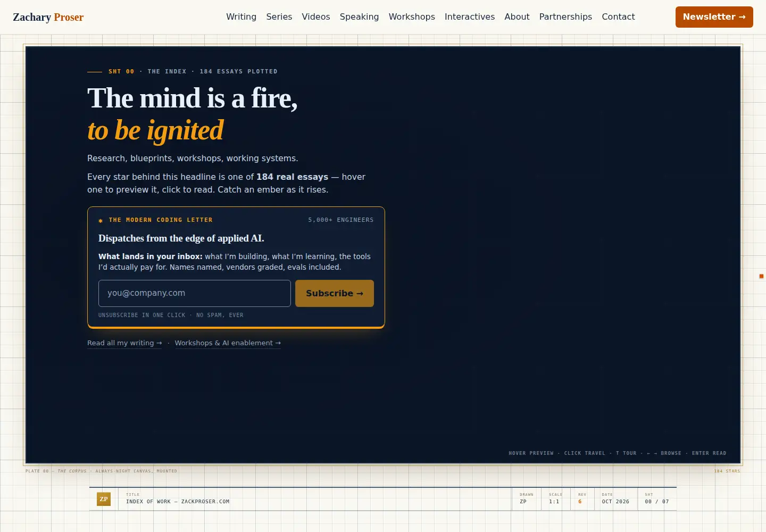Open 'Workshops & AI enablement' link
This screenshot has height=532, width=766.
click(x=228, y=343)
